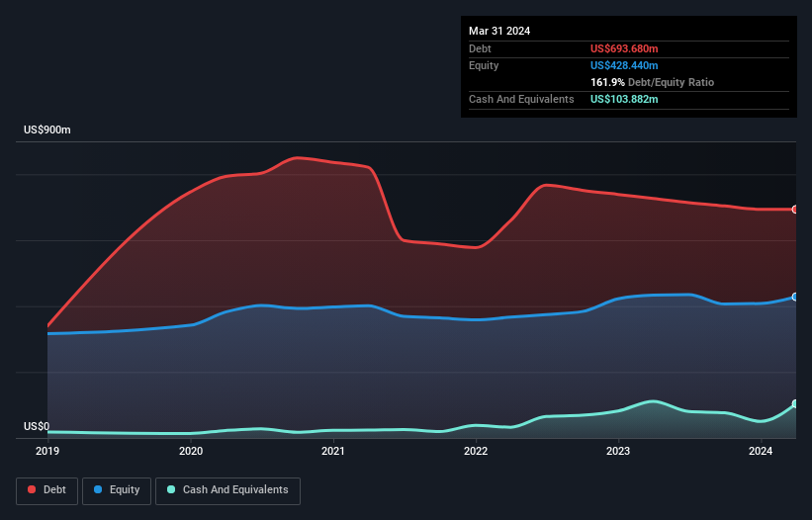Select the 2024 x-axis label
The image size is (812, 520).
pos(761,452)
